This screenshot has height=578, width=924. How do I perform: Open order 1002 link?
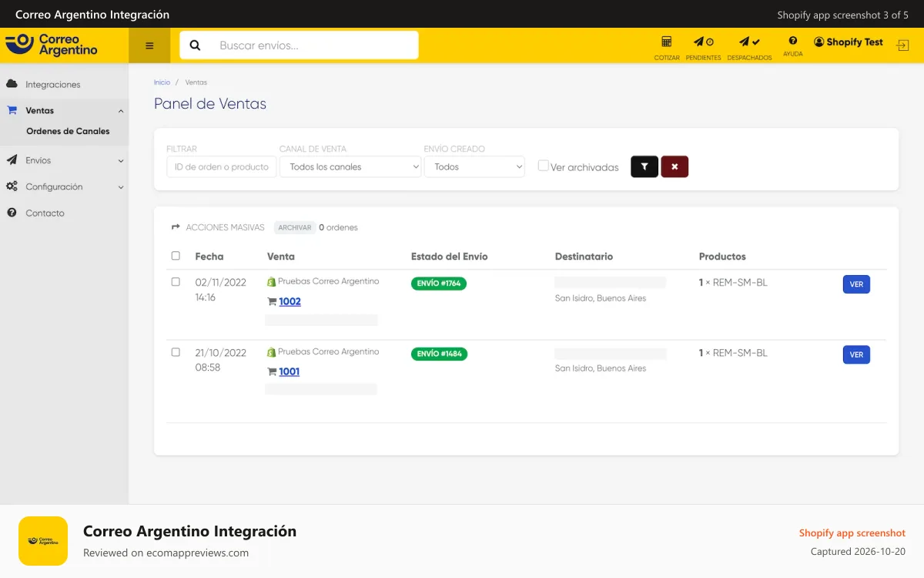[x=290, y=301]
